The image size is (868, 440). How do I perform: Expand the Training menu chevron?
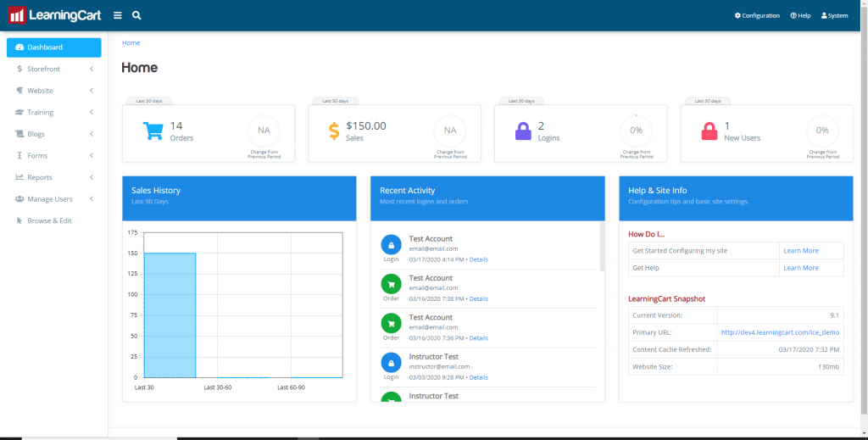click(92, 112)
